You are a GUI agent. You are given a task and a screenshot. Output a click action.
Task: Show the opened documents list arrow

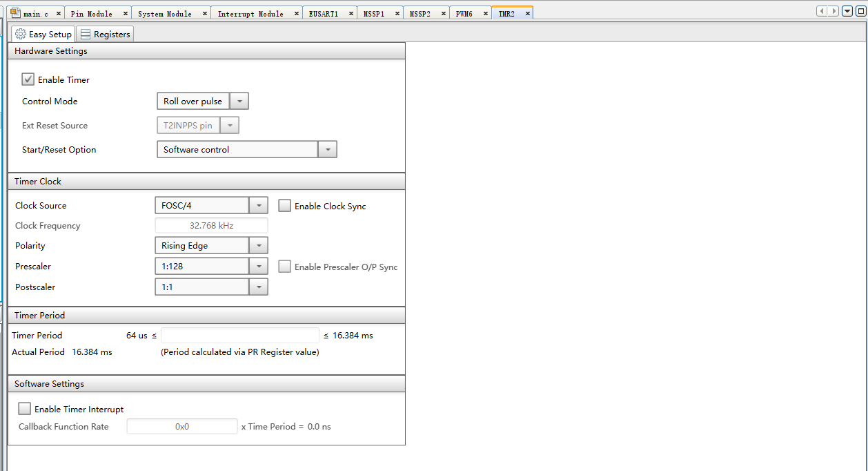click(847, 11)
